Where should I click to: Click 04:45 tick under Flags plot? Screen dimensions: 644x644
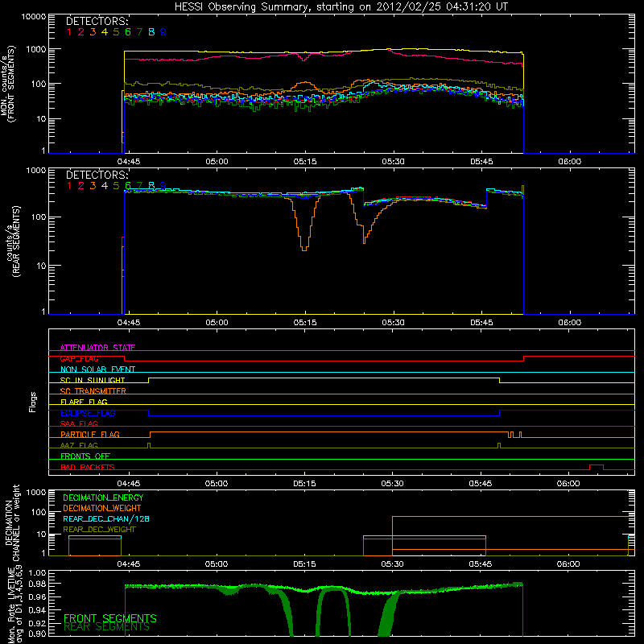(x=129, y=484)
